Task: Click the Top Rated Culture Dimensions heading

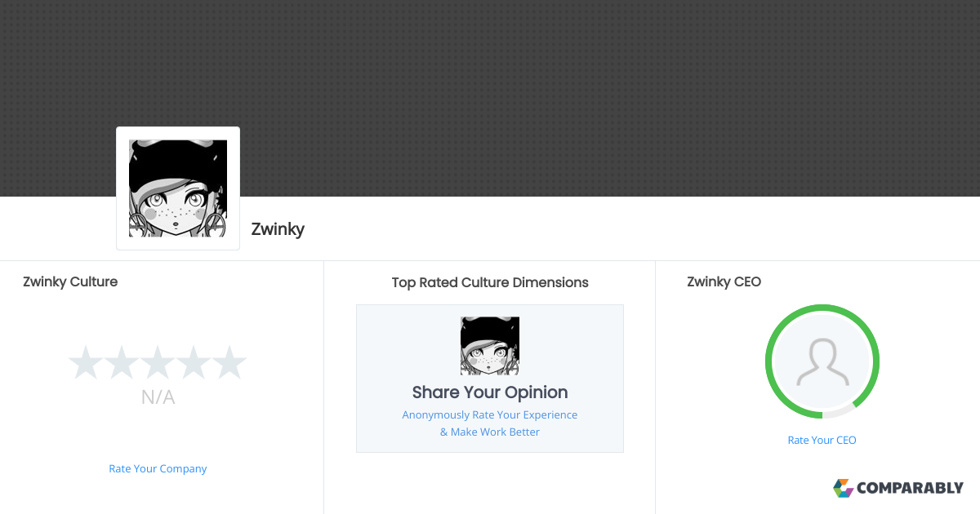Action: coord(490,283)
